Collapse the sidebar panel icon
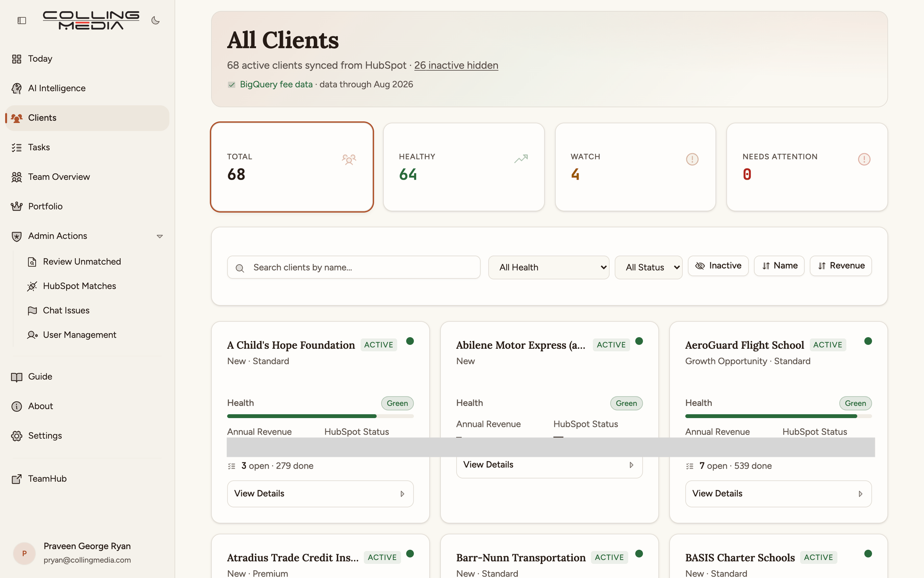 pos(22,20)
